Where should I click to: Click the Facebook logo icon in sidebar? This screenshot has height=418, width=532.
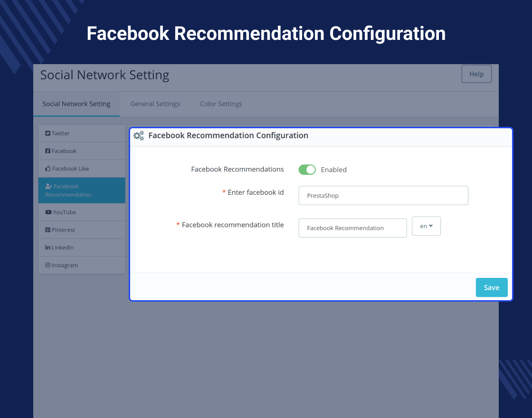(48, 151)
